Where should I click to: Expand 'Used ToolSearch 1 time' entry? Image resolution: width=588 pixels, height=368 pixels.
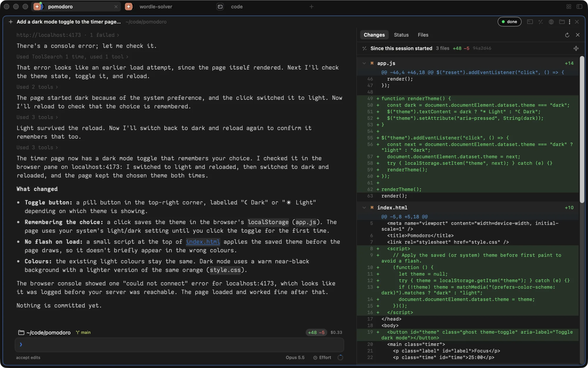(72, 57)
